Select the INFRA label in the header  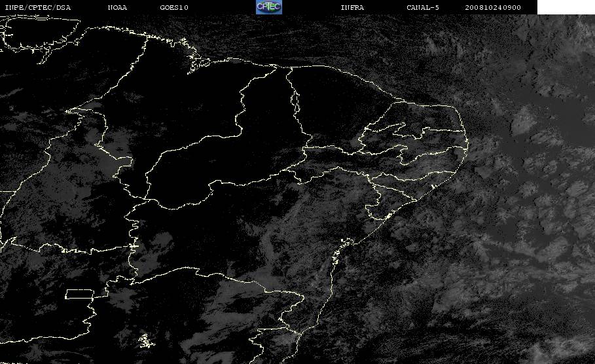[352, 8]
